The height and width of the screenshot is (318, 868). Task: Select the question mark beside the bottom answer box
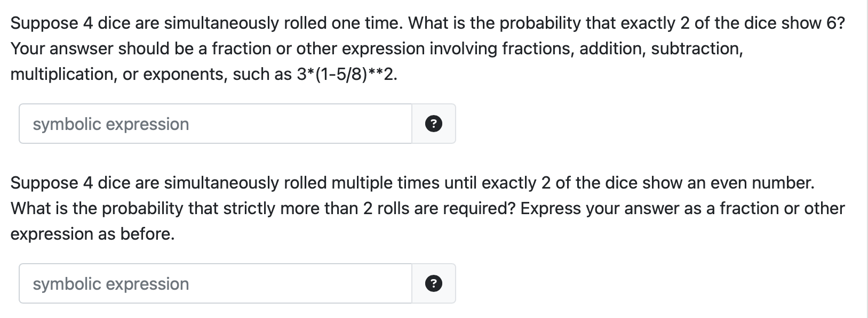pos(434,283)
